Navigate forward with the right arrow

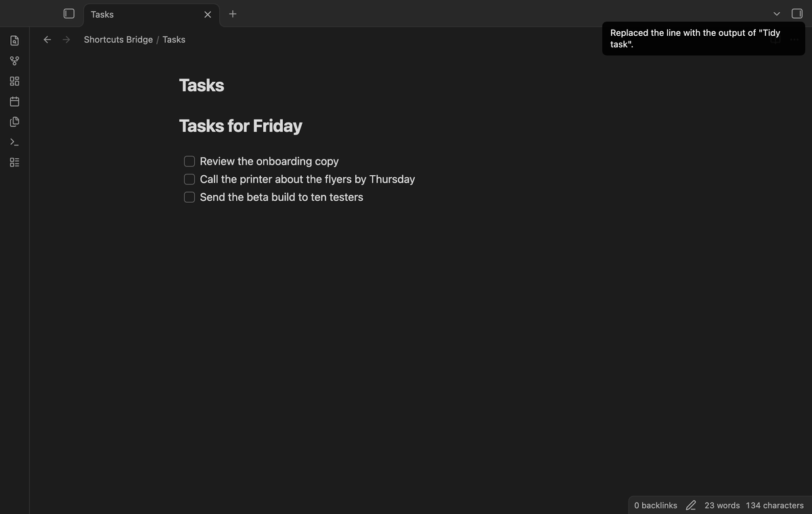click(66, 39)
